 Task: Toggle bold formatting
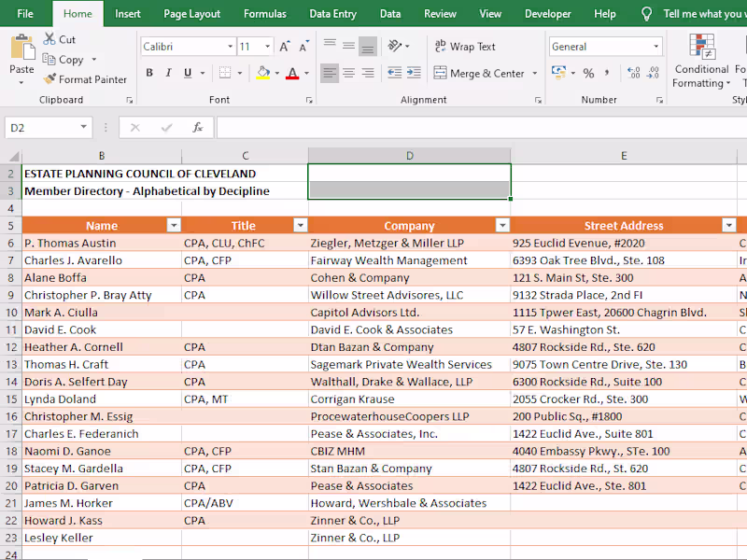(x=148, y=72)
